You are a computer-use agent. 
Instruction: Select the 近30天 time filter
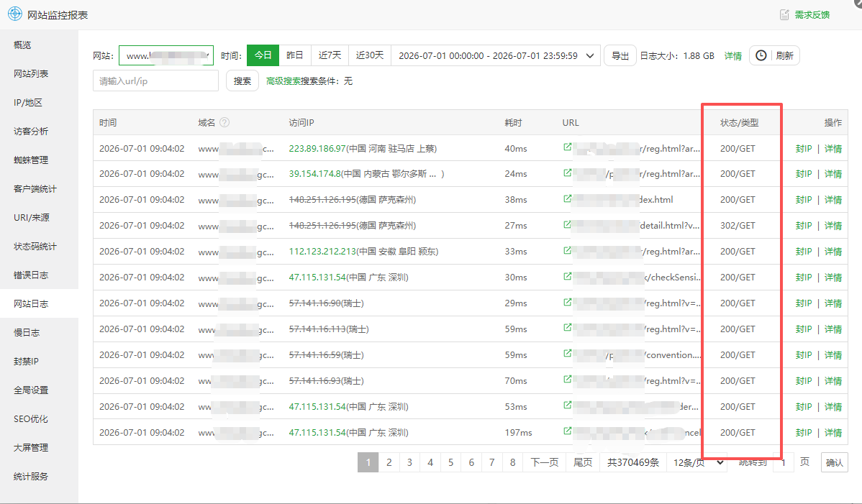click(369, 55)
